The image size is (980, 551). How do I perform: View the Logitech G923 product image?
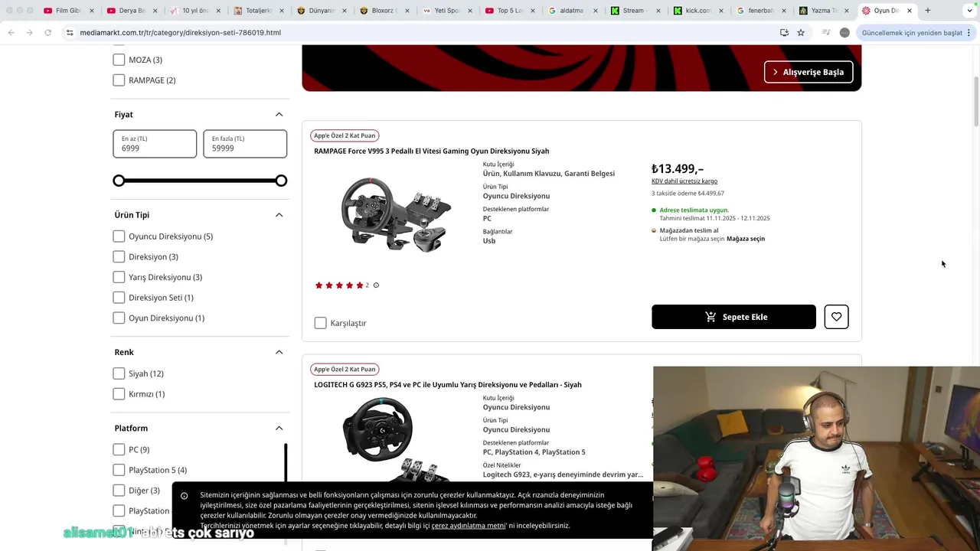(x=396, y=440)
